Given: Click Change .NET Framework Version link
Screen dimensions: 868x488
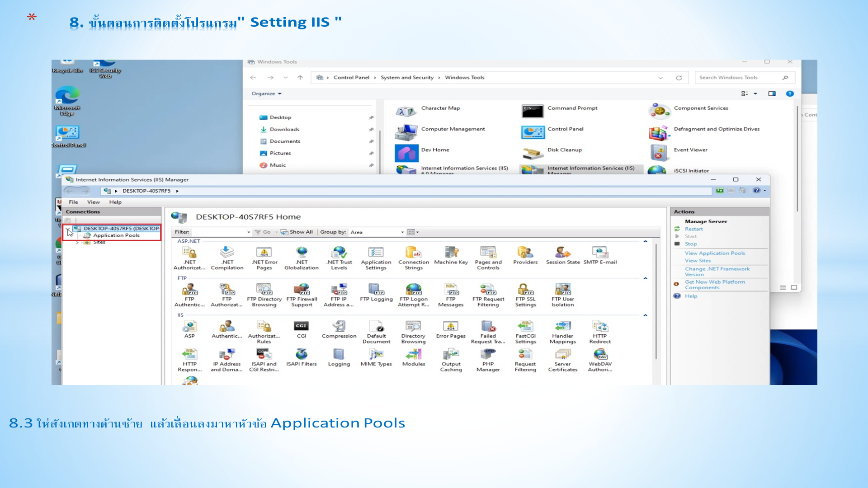Looking at the screenshot, I should click(717, 272).
